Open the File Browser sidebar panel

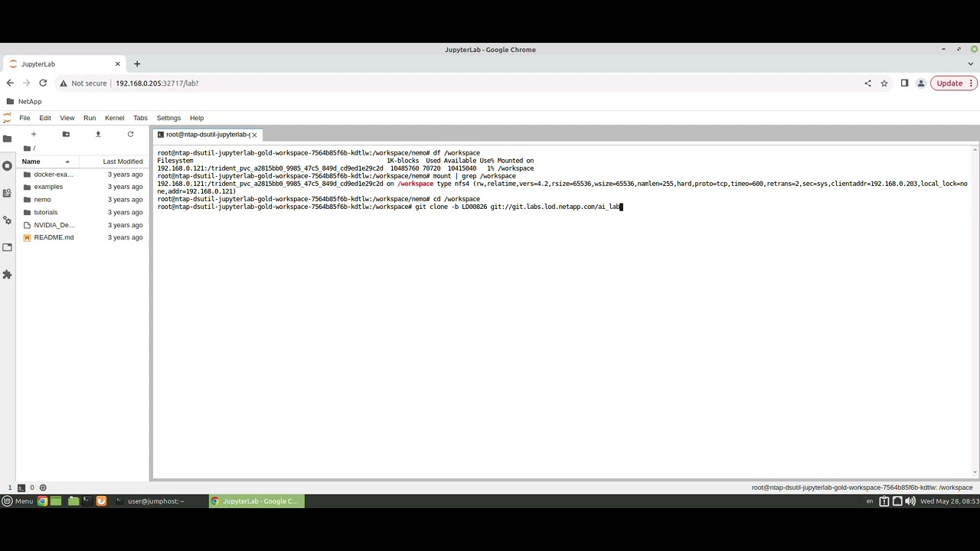[7, 139]
